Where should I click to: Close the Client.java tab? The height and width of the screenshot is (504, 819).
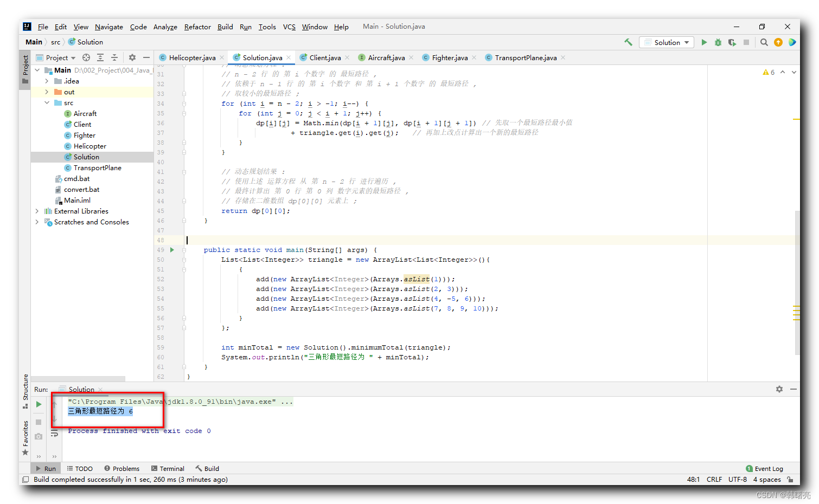[x=347, y=57]
